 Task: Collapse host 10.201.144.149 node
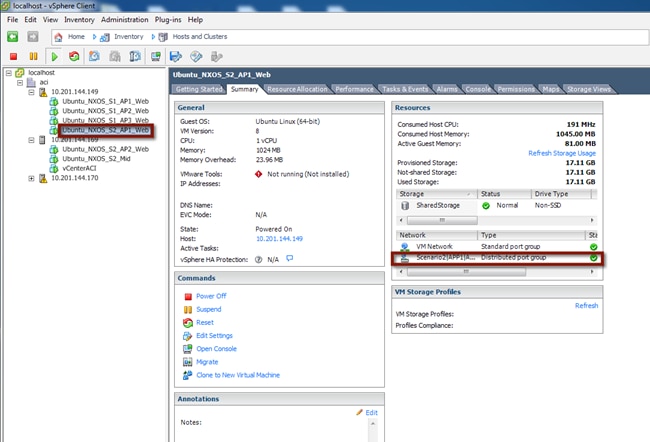click(x=32, y=92)
